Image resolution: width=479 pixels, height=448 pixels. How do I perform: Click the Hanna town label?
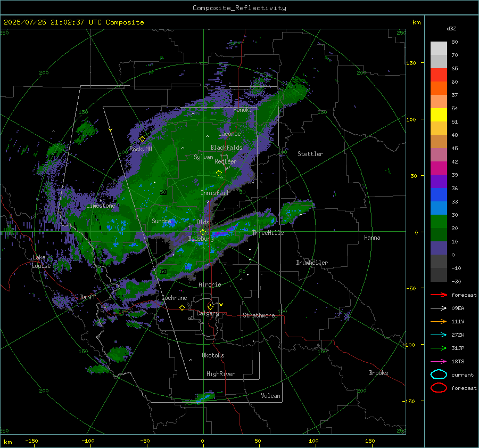pyautogui.click(x=372, y=238)
